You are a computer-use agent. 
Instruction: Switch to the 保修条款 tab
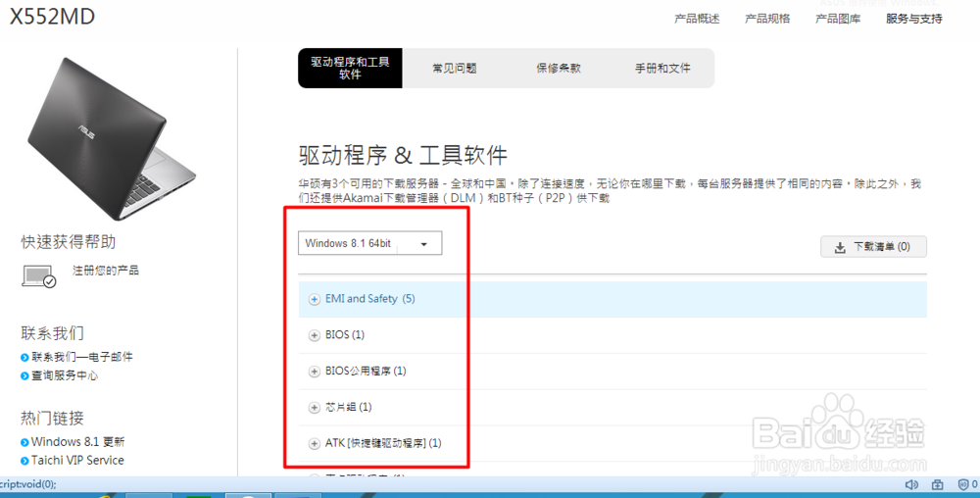559,68
